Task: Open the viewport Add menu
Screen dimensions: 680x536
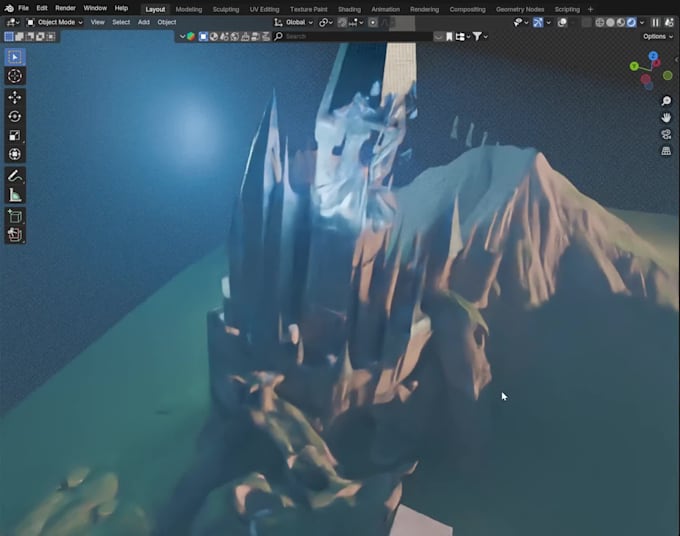Action: tap(144, 22)
